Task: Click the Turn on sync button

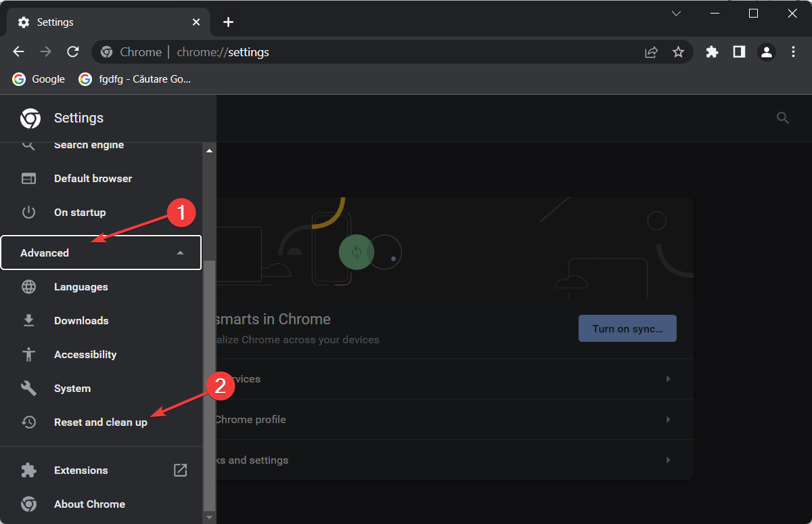Action: 627,328
